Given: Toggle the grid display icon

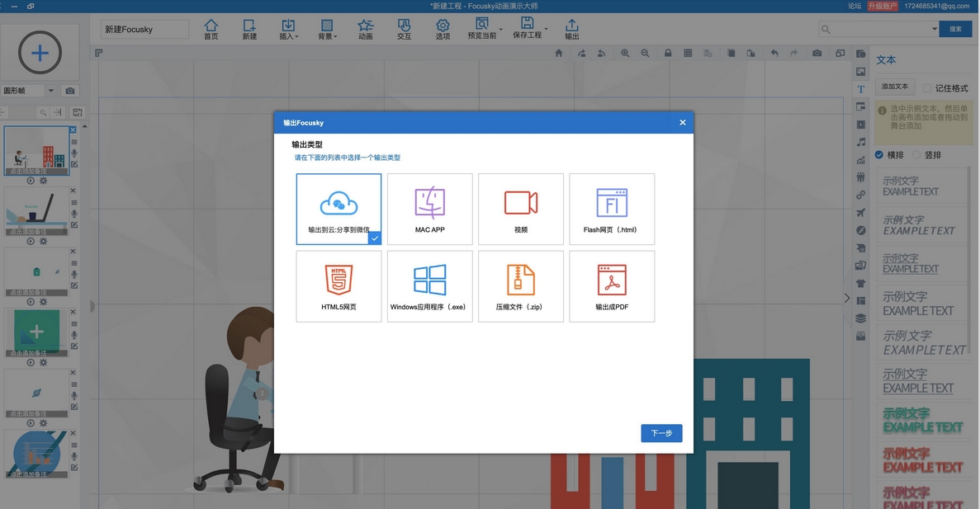Looking at the screenshot, I should point(688,53).
